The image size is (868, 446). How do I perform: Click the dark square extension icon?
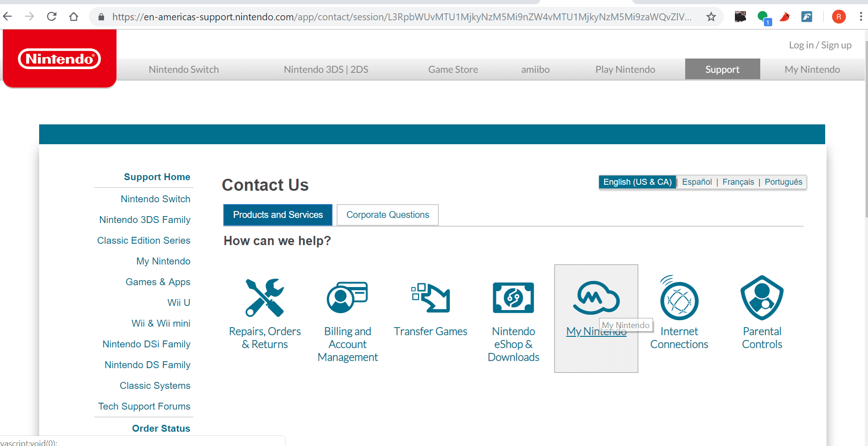tap(740, 17)
